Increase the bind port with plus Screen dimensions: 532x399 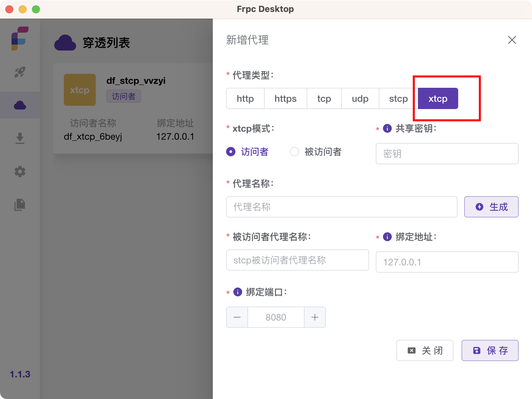(315, 317)
